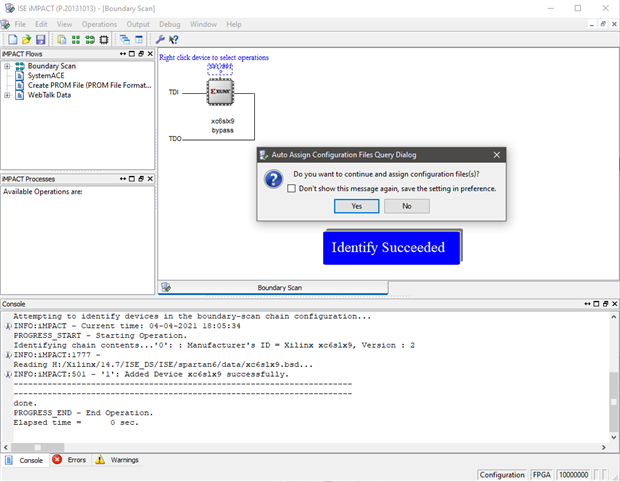Screen dimensions: 620x482
Task: Click the What's This help cursor icon
Action: coord(173,39)
